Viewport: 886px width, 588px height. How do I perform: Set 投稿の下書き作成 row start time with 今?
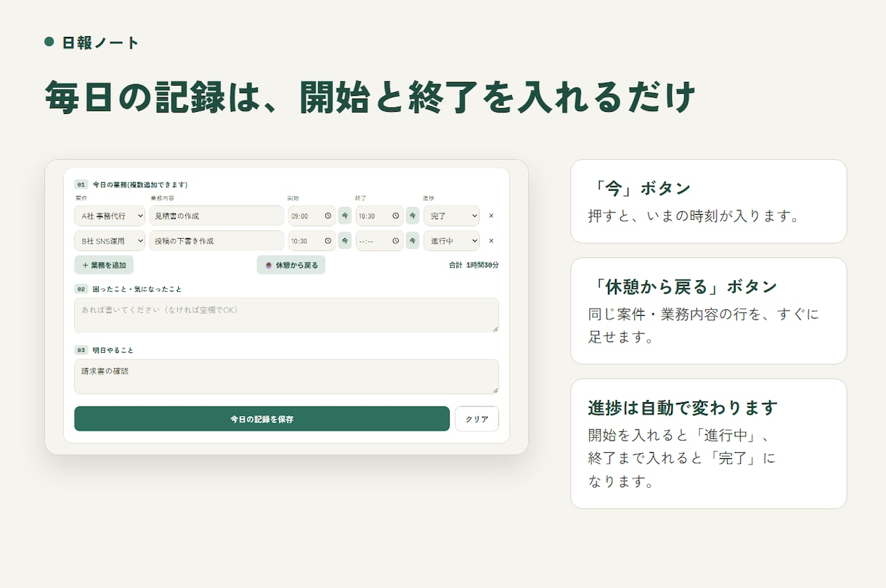point(345,241)
